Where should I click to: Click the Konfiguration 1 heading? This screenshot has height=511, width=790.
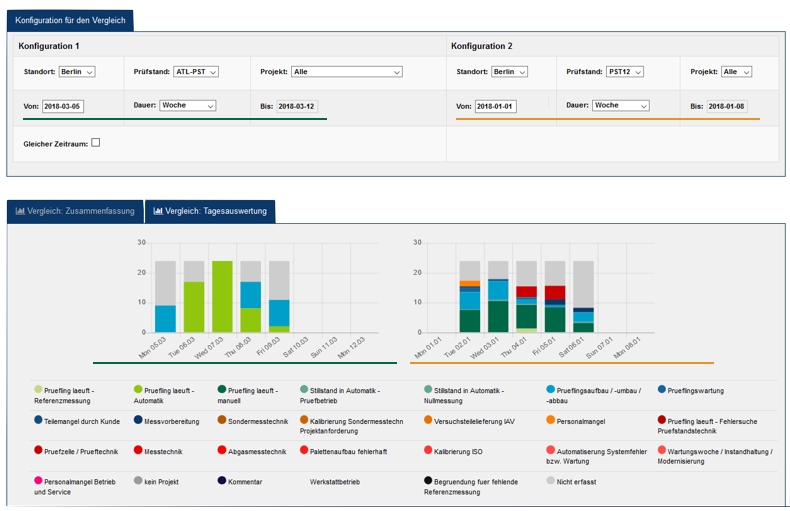click(x=49, y=46)
